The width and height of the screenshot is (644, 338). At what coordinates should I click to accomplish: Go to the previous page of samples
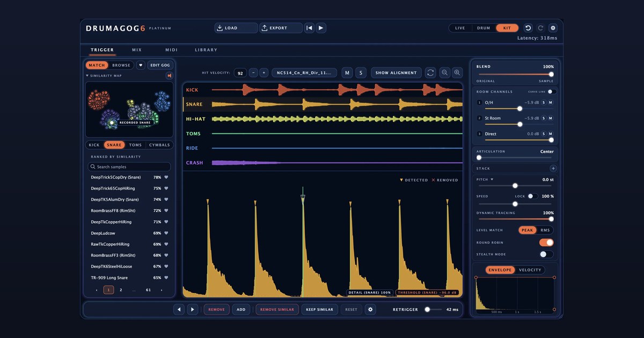[x=97, y=290]
